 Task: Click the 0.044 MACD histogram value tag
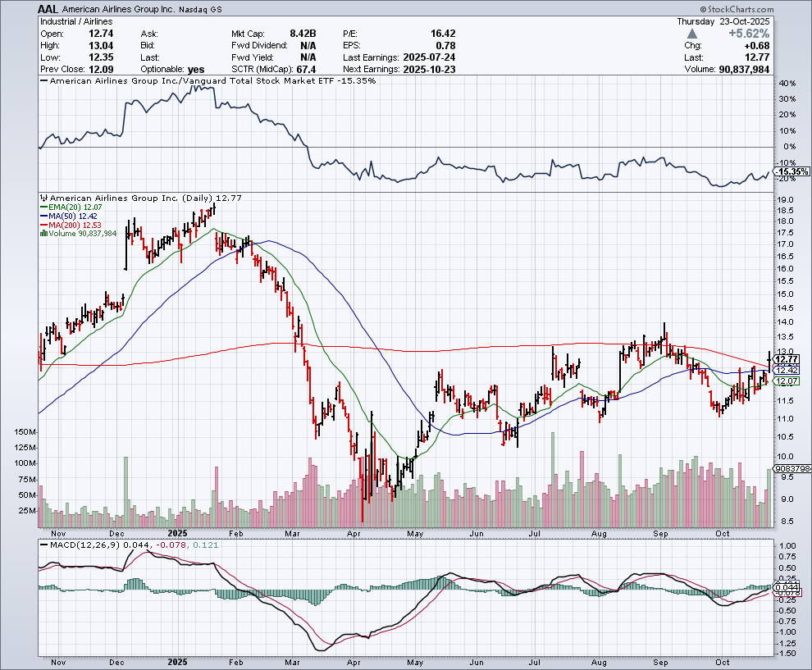click(787, 588)
